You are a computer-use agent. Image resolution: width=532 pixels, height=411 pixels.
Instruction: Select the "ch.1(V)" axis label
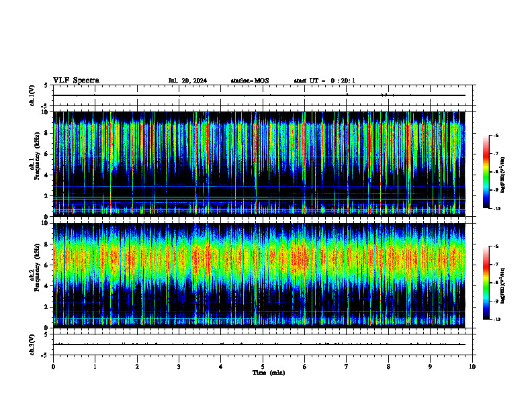pos(32,95)
